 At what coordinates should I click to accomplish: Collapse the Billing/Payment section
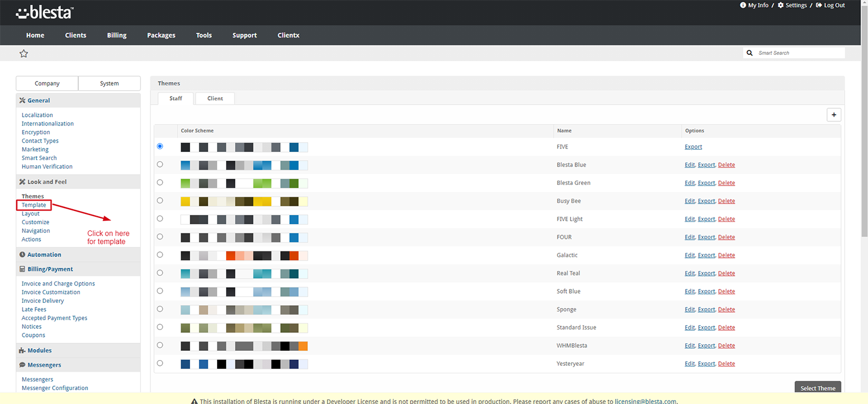point(78,269)
